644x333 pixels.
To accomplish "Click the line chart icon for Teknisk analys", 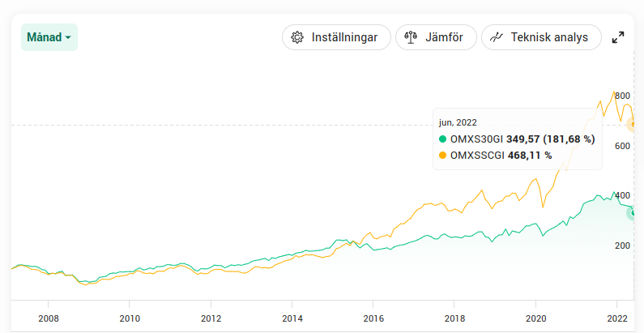I will [x=497, y=37].
